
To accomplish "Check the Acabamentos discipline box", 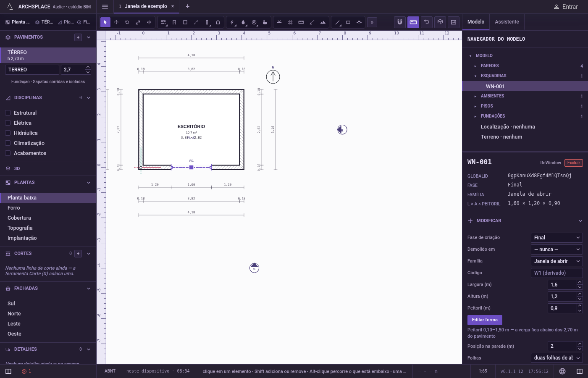I will click(8, 153).
